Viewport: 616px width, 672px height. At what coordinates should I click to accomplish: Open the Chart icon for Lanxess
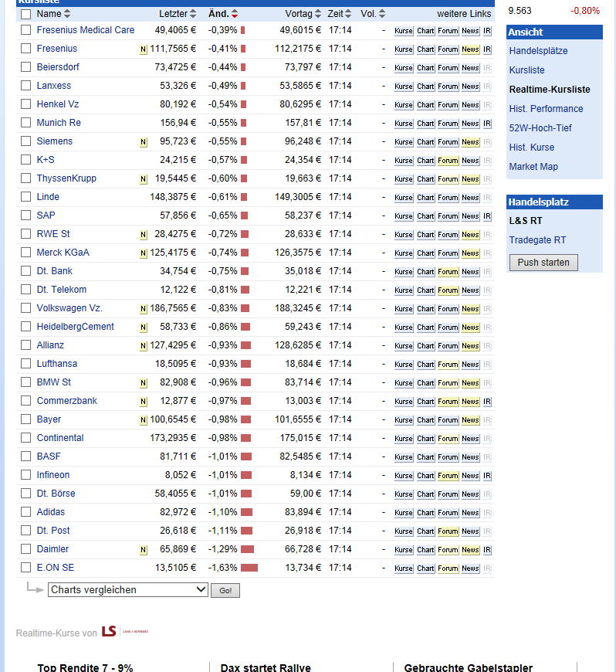tap(425, 87)
